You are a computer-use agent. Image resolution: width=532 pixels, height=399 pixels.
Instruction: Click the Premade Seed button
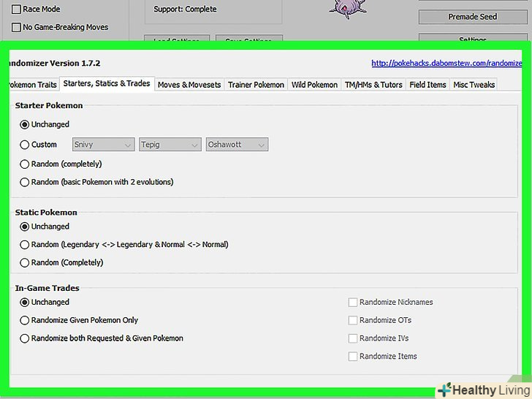(x=473, y=17)
